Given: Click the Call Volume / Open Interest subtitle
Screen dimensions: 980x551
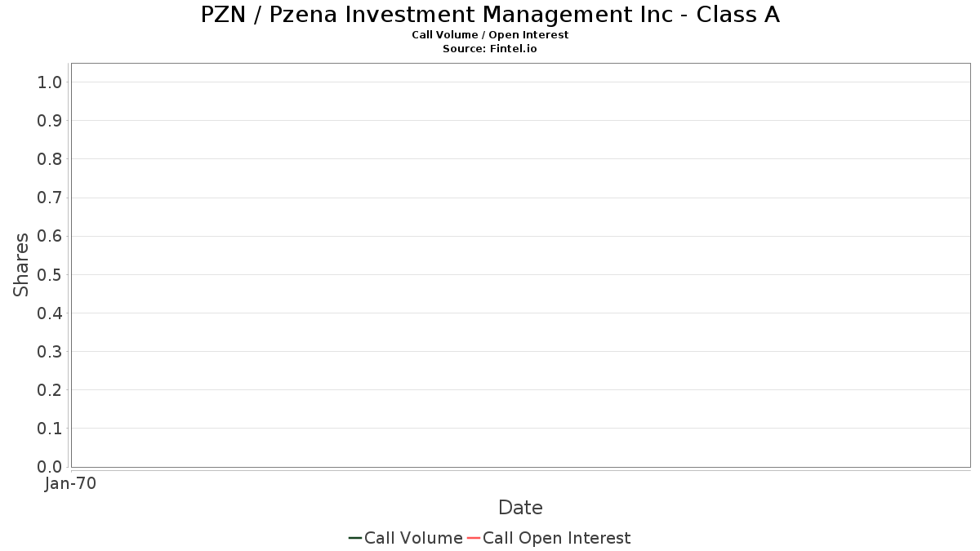Looking at the screenshot, I should (490, 35).
